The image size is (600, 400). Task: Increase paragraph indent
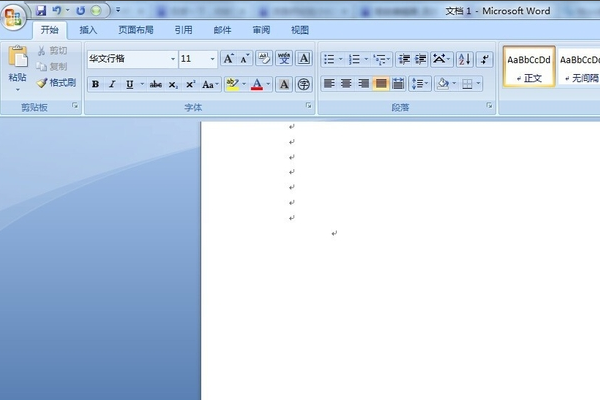tap(421, 59)
